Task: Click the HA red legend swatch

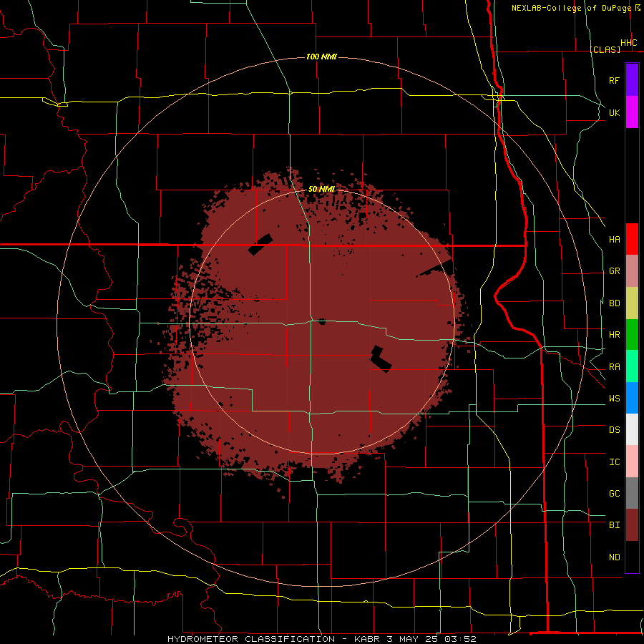Action: (632, 239)
